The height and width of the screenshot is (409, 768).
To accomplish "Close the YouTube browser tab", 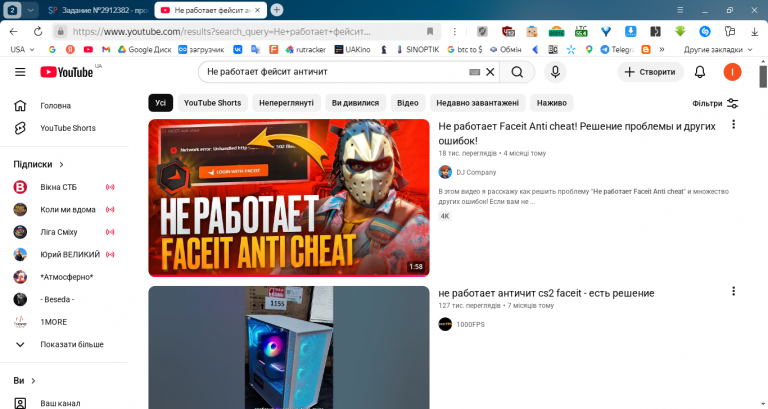I will click(x=258, y=10).
